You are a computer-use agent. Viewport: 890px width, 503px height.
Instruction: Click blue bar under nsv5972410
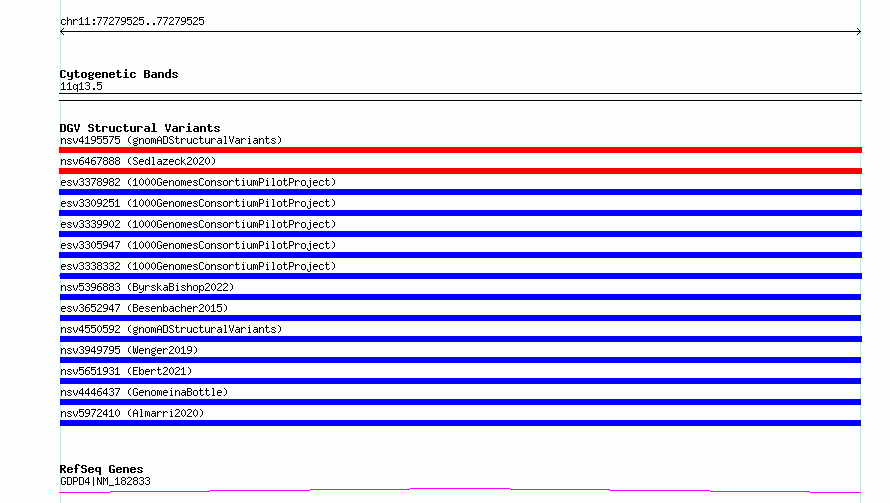coord(460,423)
